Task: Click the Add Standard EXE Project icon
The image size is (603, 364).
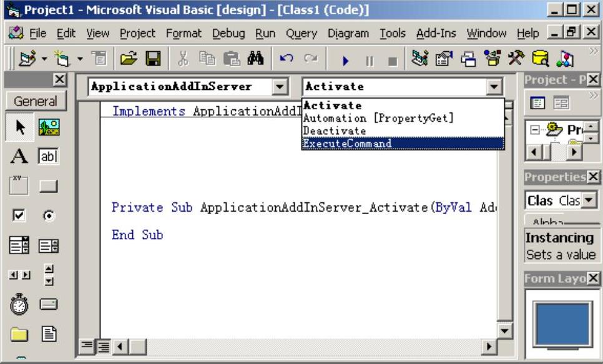Action: (x=27, y=59)
